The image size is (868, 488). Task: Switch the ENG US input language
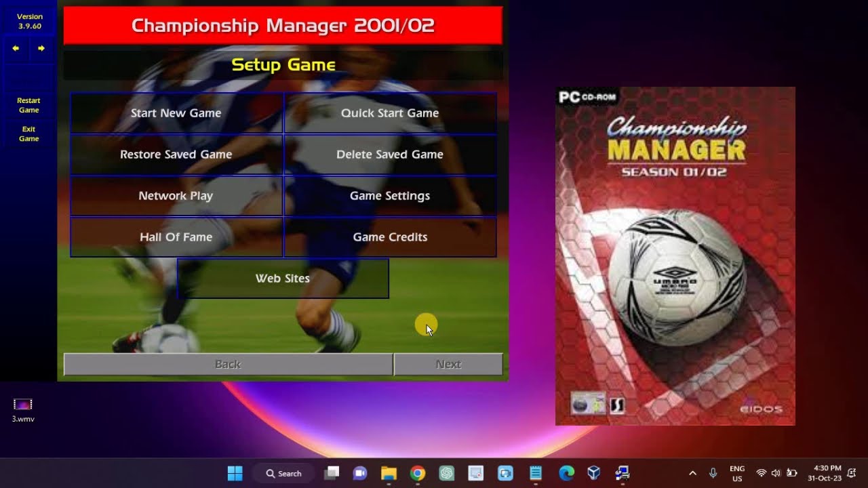click(737, 473)
